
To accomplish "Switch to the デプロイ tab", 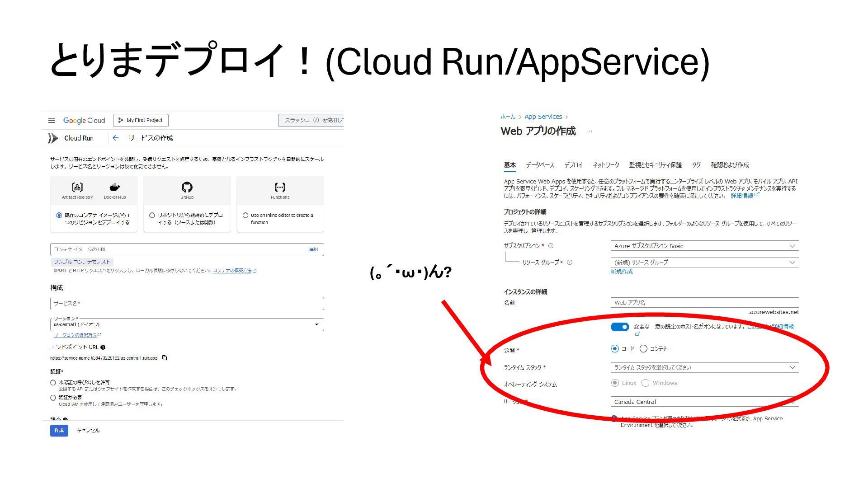I will (573, 165).
